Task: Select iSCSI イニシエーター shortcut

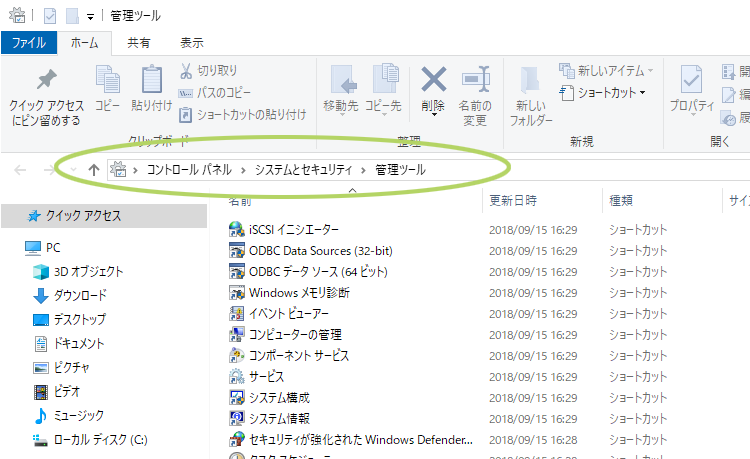Action: tap(293, 230)
